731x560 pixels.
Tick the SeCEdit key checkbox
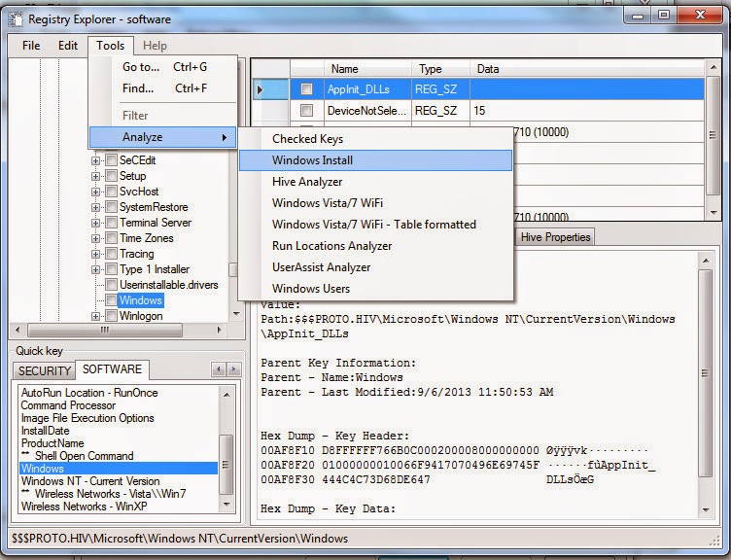[x=112, y=160]
